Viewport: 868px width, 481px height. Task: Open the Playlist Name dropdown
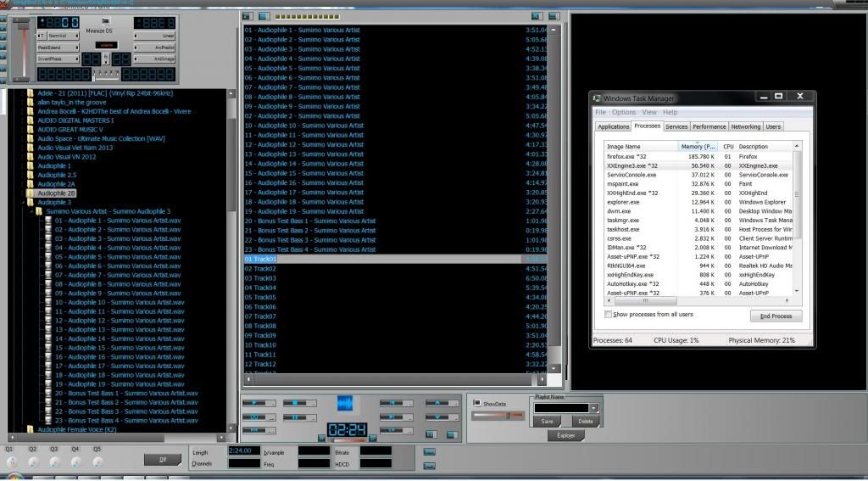tap(594, 408)
